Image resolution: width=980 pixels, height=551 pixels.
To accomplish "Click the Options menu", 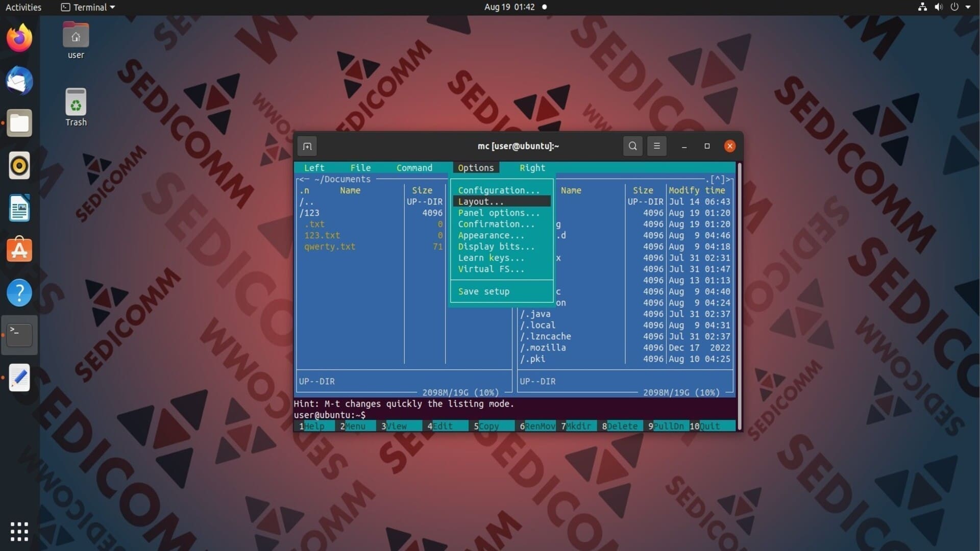I will (x=476, y=168).
